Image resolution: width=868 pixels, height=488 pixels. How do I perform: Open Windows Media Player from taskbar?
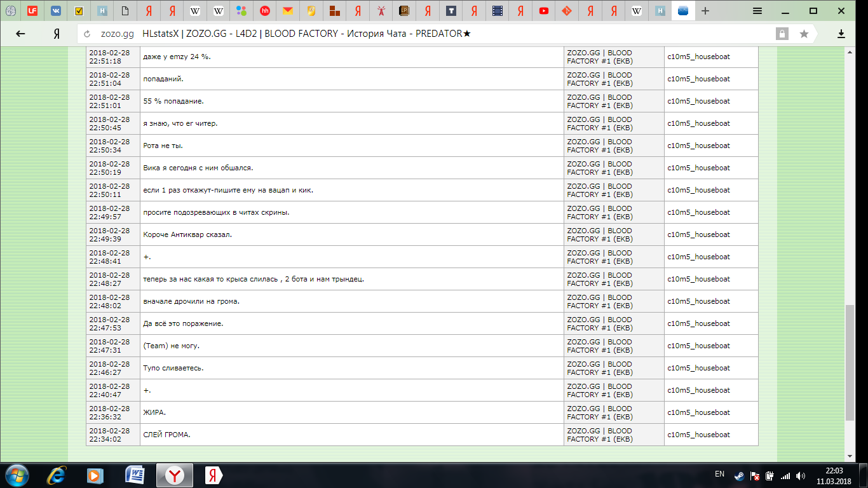(x=95, y=475)
